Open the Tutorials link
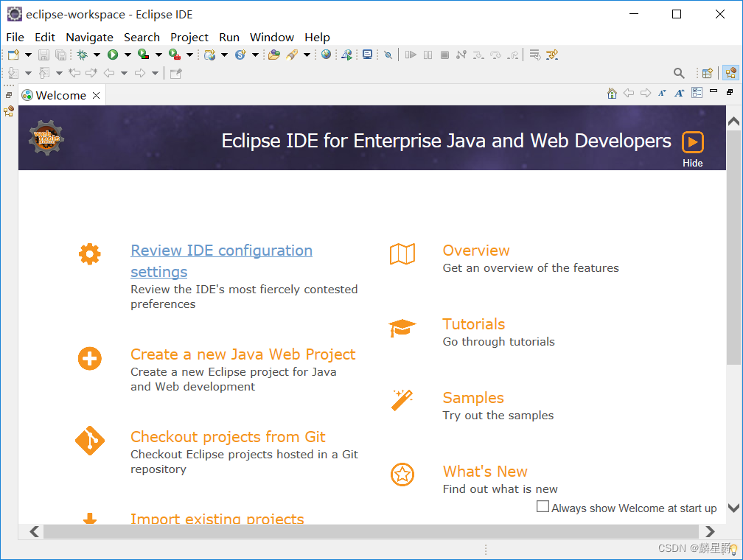The height and width of the screenshot is (560, 743). [474, 324]
